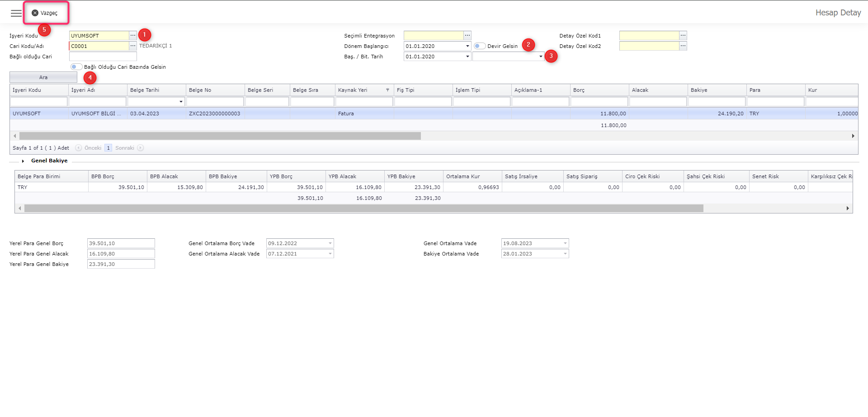Sort by Belge Tarihi column header
This screenshot has height=417, width=868.
(156, 90)
